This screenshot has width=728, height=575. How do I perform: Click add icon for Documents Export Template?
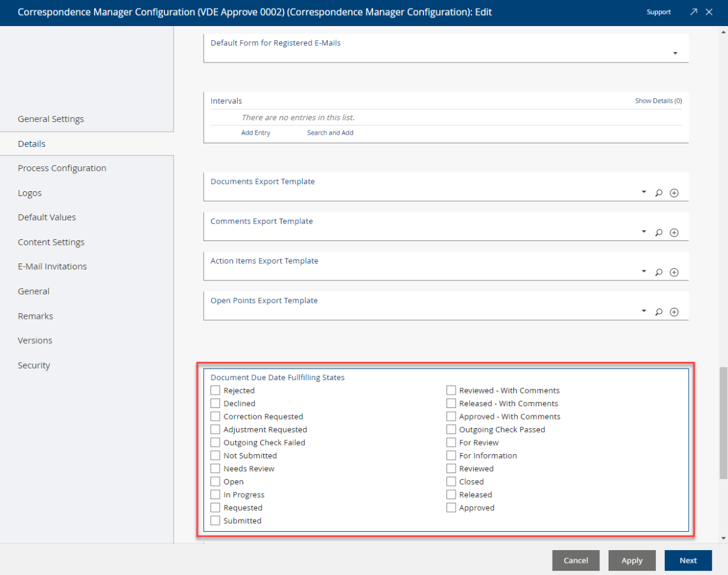coord(674,193)
